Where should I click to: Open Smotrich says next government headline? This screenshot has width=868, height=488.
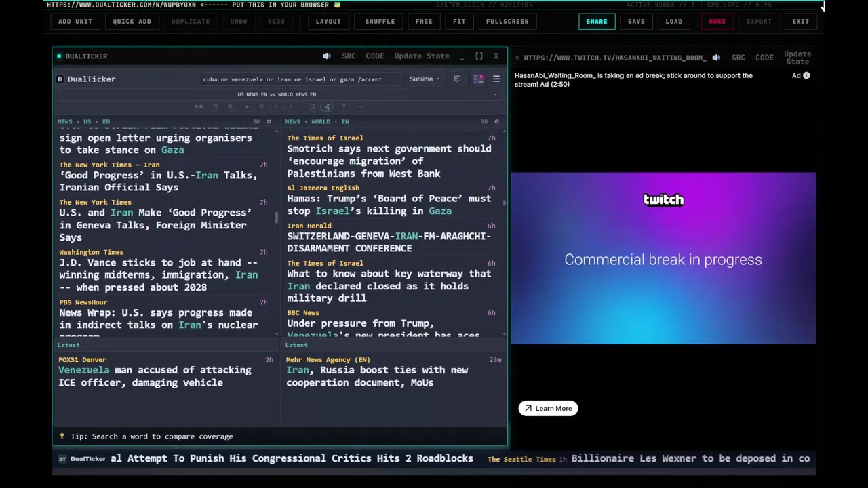click(x=389, y=161)
